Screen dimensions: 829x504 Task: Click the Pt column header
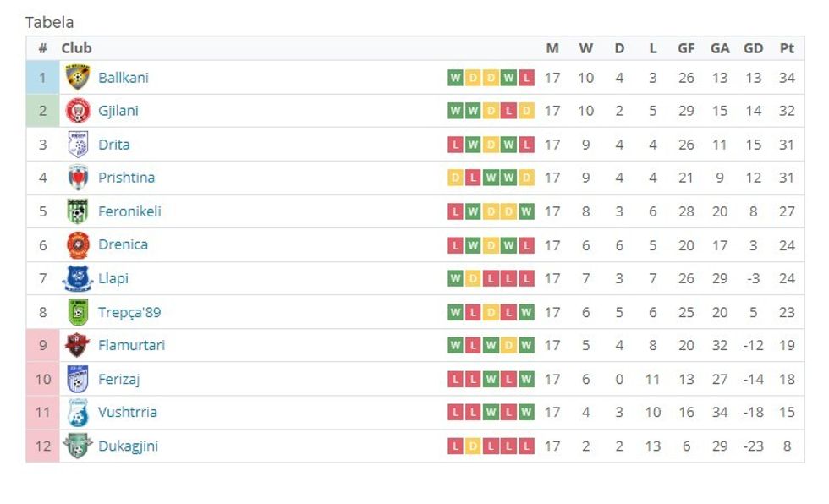787,48
